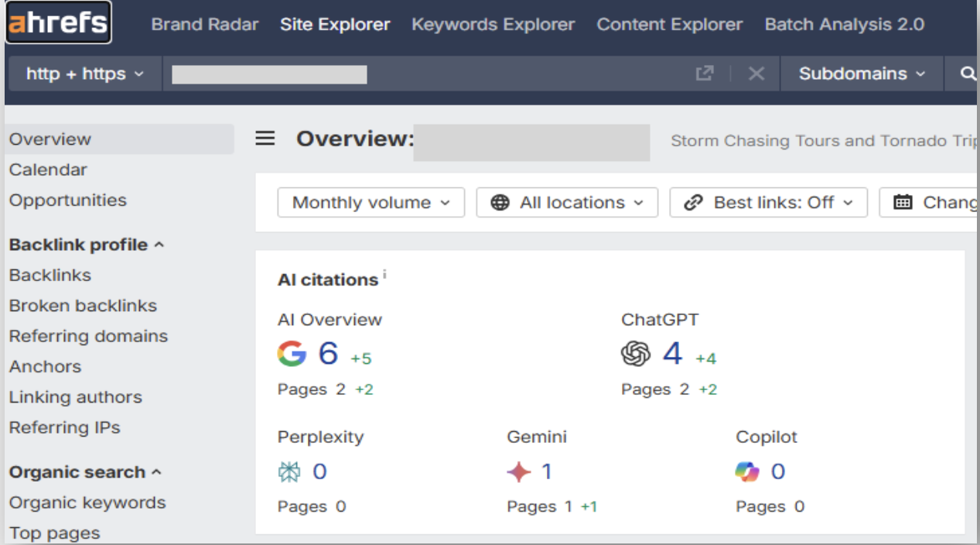Screen dimensions: 980x545
Task: Open the Anchors report
Action: pyautogui.click(x=45, y=366)
